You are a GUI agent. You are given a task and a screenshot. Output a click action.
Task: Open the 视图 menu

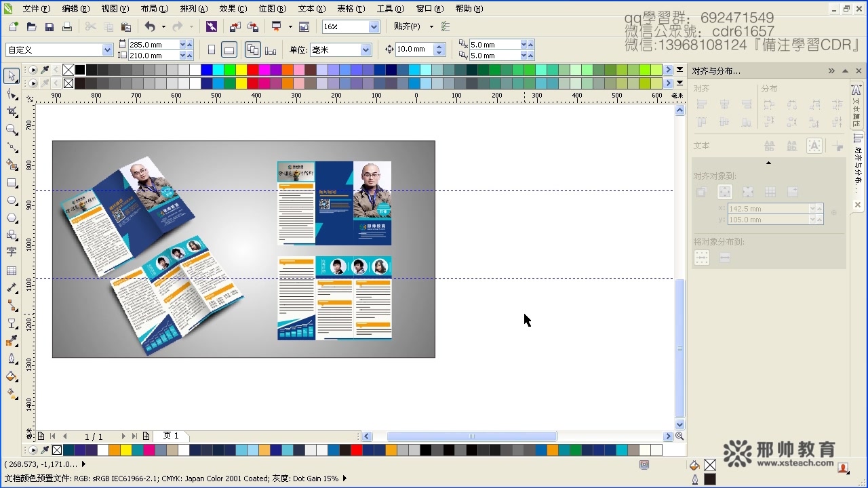point(115,9)
